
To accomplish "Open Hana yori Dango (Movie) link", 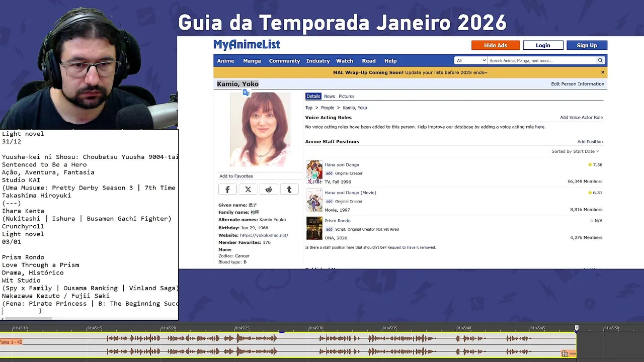I will pos(350,193).
